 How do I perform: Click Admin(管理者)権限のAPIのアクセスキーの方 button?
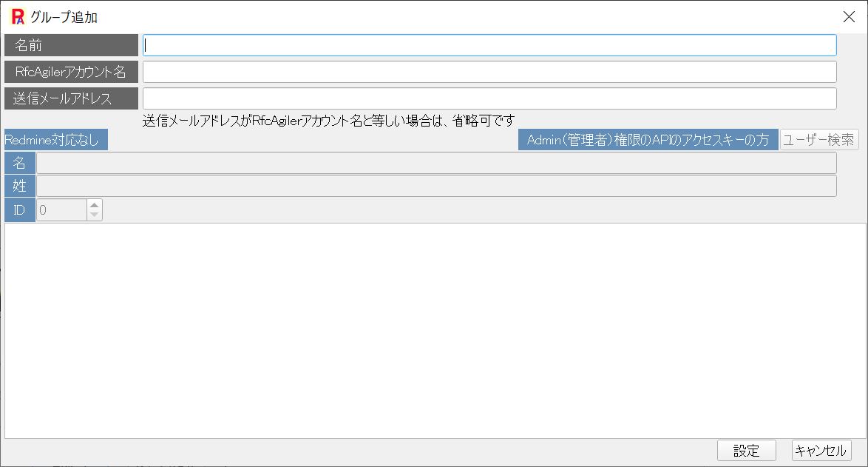point(648,140)
